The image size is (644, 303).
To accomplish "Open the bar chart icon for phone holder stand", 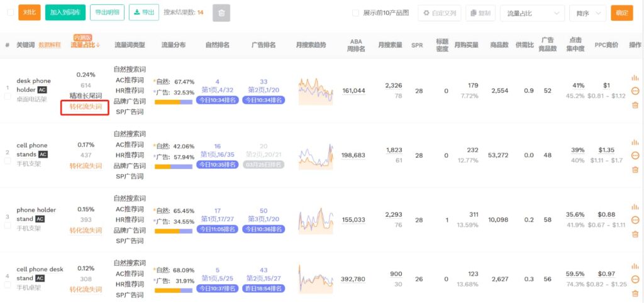I will pos(635,207).
